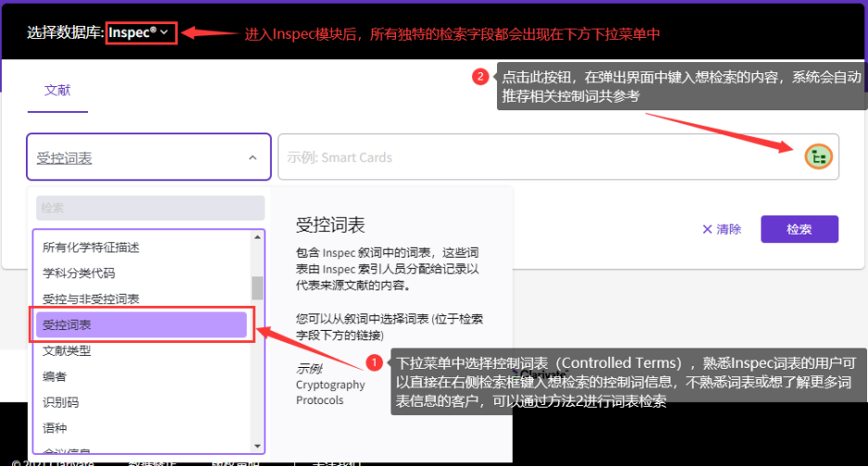Click the example text Protocols
This screenshot has width=868, height=467.
click(x=319, y=400)
